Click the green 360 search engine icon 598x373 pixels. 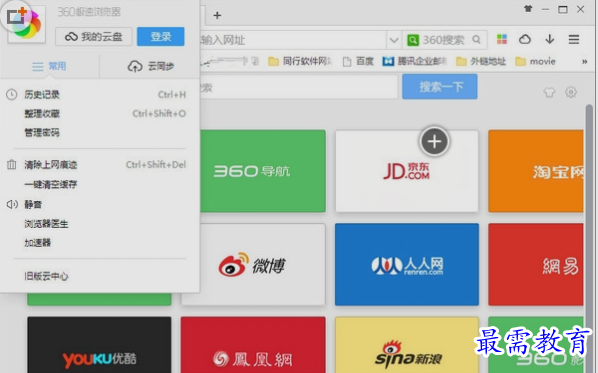tap(413, 40)
